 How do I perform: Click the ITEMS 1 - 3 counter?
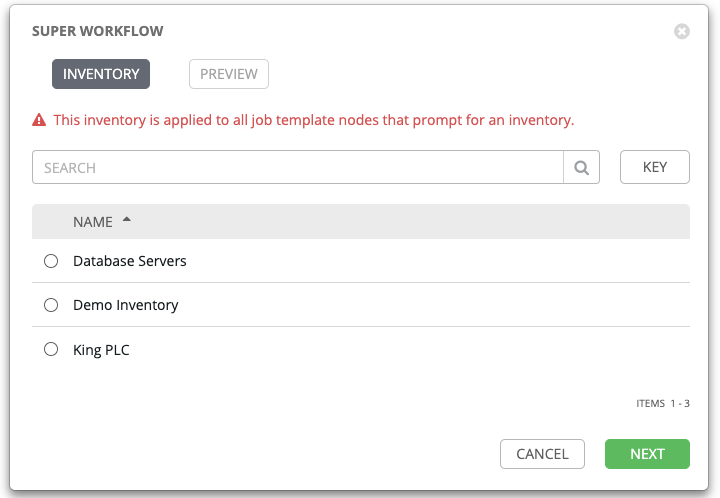[x=663, y=404]
